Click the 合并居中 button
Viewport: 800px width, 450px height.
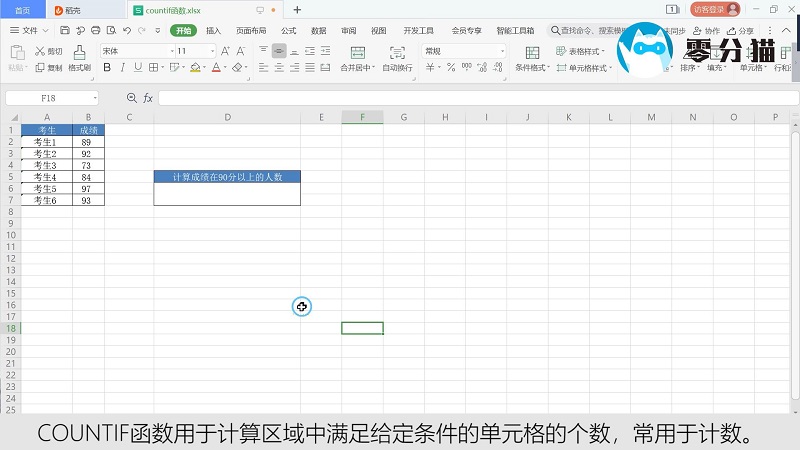(x=355, y=68)
